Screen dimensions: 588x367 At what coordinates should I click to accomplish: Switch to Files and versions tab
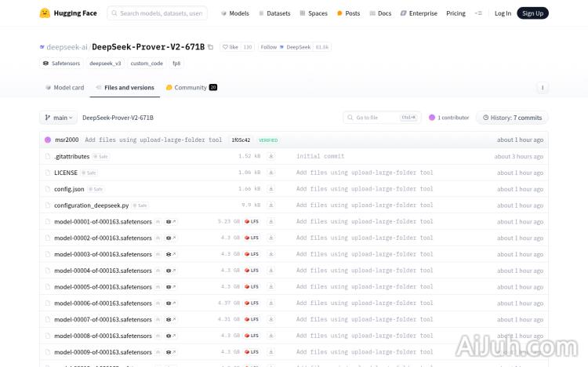click(x=125, y=87)
